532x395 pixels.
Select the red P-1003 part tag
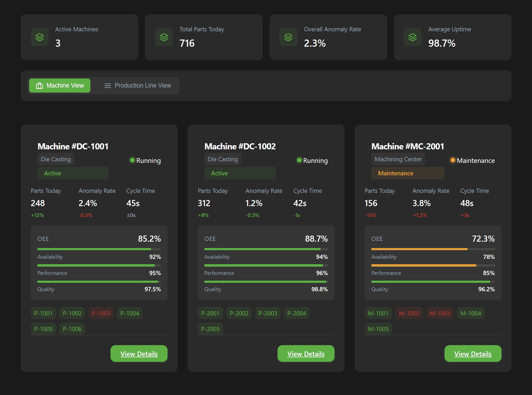pos(101,313)
